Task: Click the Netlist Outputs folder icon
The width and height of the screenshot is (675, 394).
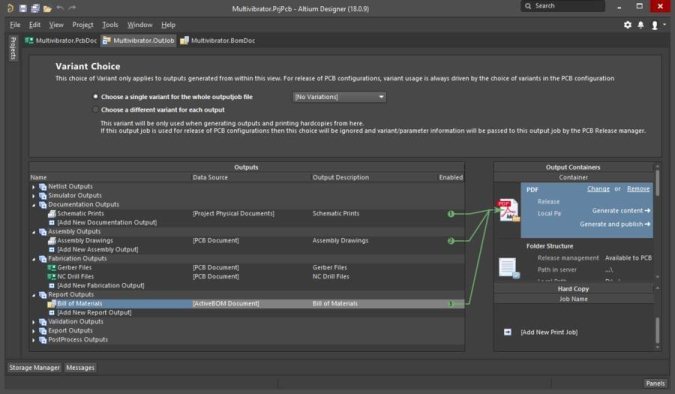Action: click(43, 187)
